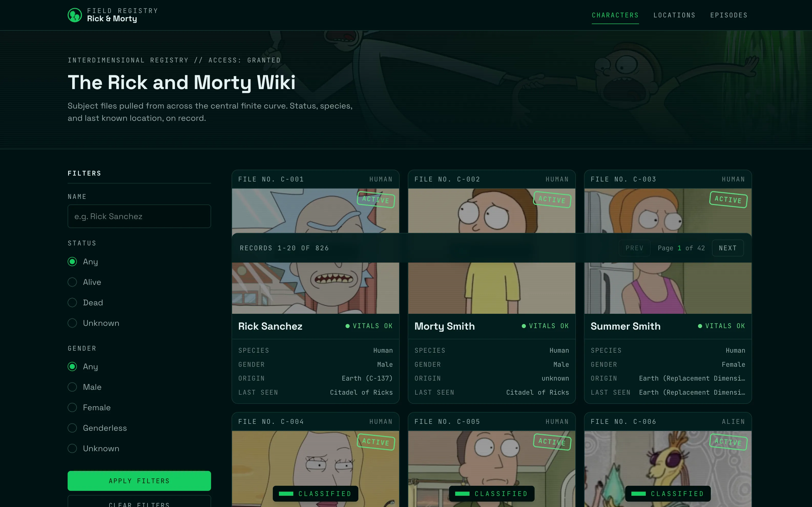Click the 'FILE NO. C-006' header text
This screenshot has height=507, width=812.
[623, 422]
